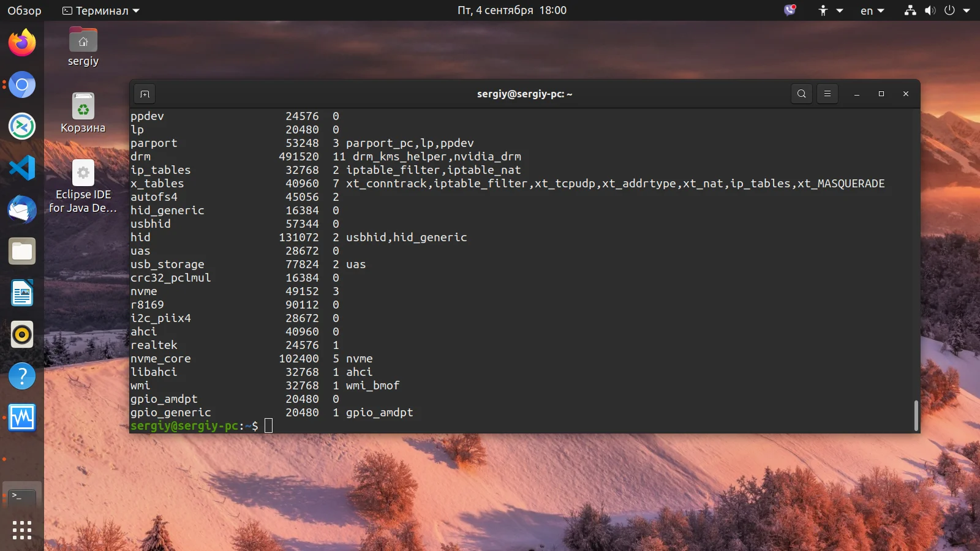Viewport: 980px width, 551px height.
Task: Open the Корзина trash icon on desktop
Action: [83, 113]
